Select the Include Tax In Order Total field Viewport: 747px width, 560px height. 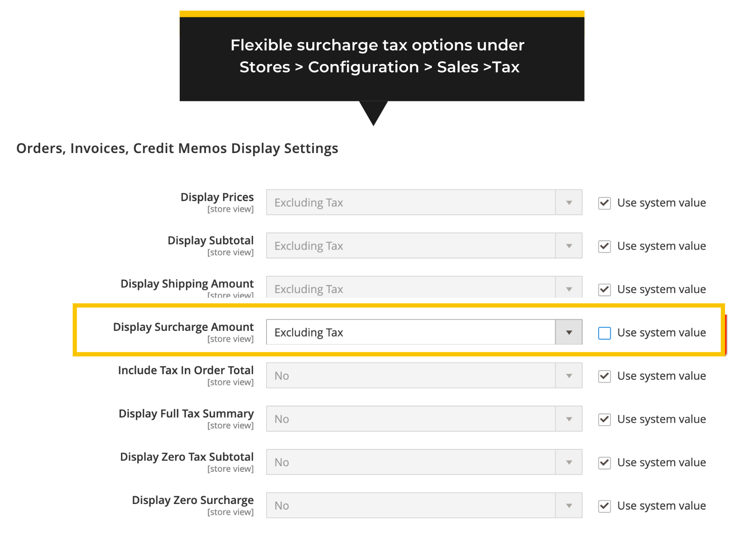411,376
